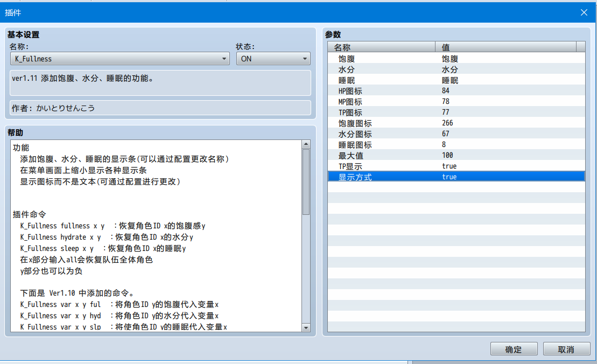Image resolution: width=597 pixels, height=364 pixels.
Task: Open the K_Fullness plugin name dropdown
Action: tap(120, 59)
